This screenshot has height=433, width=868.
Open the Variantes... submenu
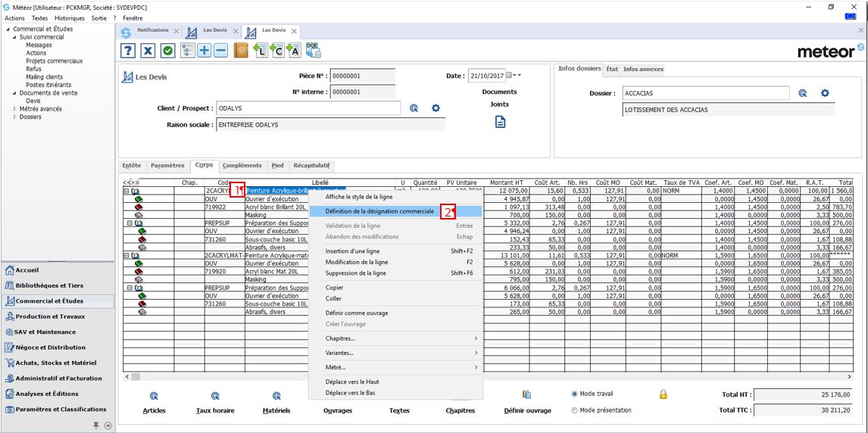[x=396, y=352]
